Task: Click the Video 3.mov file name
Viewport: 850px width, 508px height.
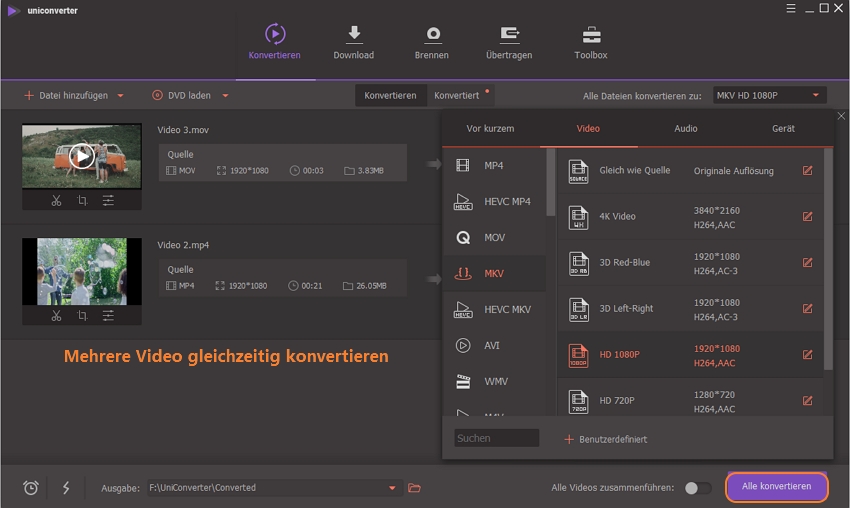Action: click(183, 130)
